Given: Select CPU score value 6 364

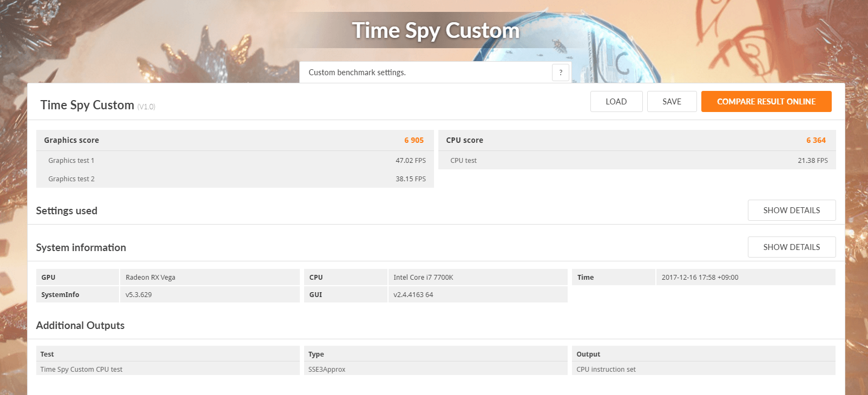Looking at the screenshot, I should click(816, 140).
